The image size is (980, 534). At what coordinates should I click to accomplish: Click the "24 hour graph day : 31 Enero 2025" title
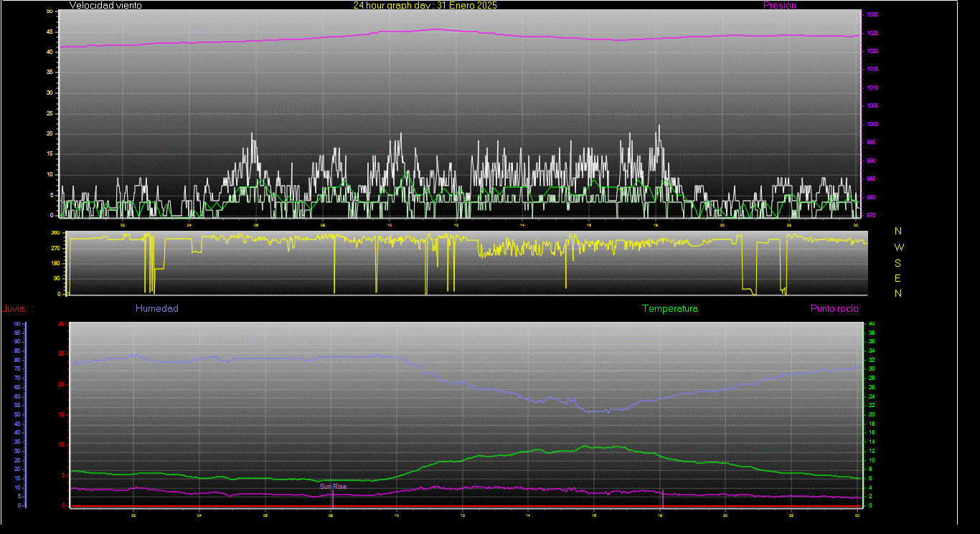click(425, 5)
